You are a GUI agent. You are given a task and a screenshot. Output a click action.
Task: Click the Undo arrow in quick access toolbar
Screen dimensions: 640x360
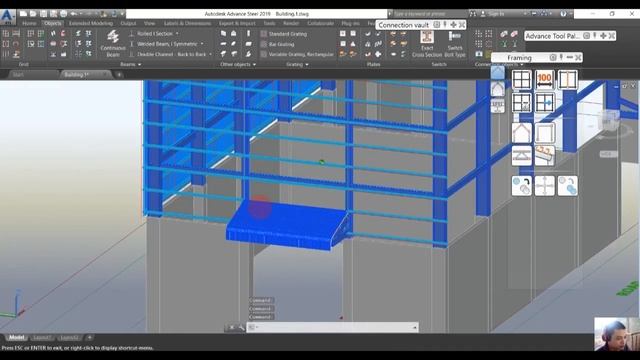click(x=74, y=14)
